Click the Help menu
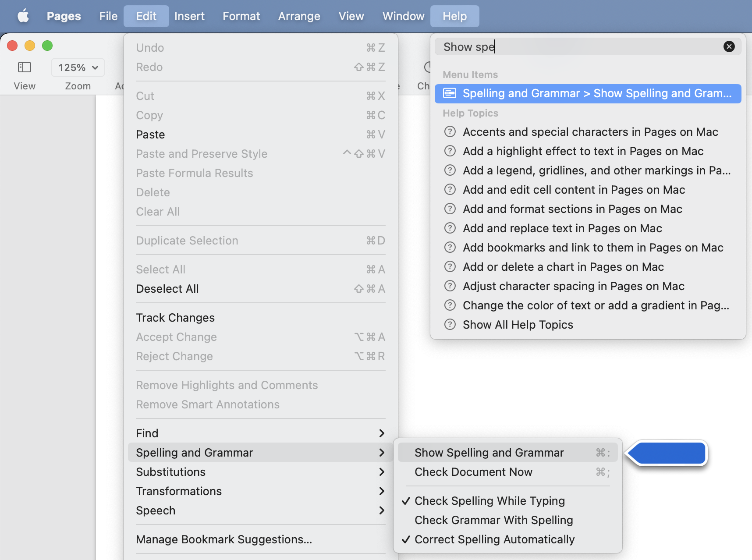The height and width of the screenshot is (560, 752). tap(455, 16)
